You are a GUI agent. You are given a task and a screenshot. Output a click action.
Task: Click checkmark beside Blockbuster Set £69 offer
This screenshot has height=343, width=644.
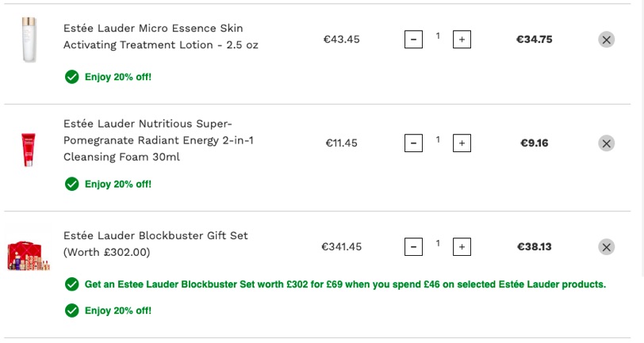pyautogui.click(x=72, y=284)
